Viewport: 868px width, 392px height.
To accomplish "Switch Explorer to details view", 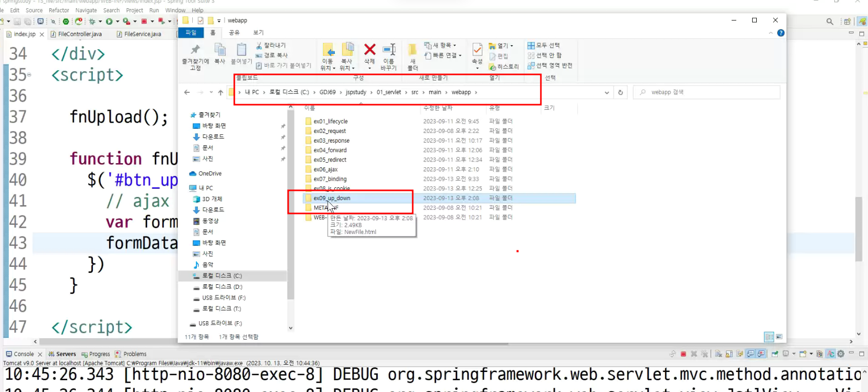I will point(769,337).
